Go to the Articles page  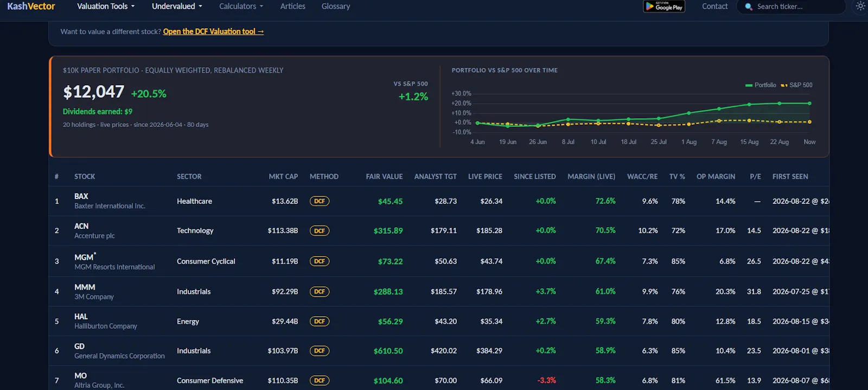(293, 7)
